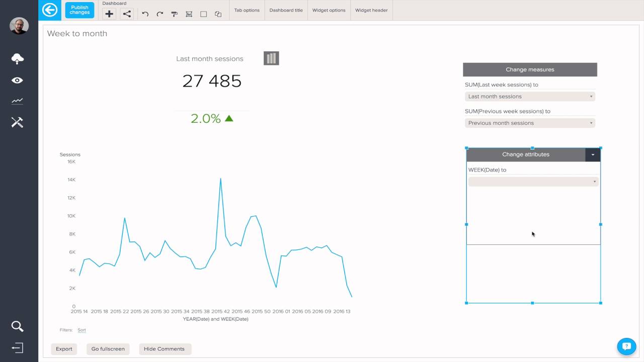The width and height of the screenshot is (644, 362).
Task: Open the Last month sessions dropdown
Action: (530, 97)
